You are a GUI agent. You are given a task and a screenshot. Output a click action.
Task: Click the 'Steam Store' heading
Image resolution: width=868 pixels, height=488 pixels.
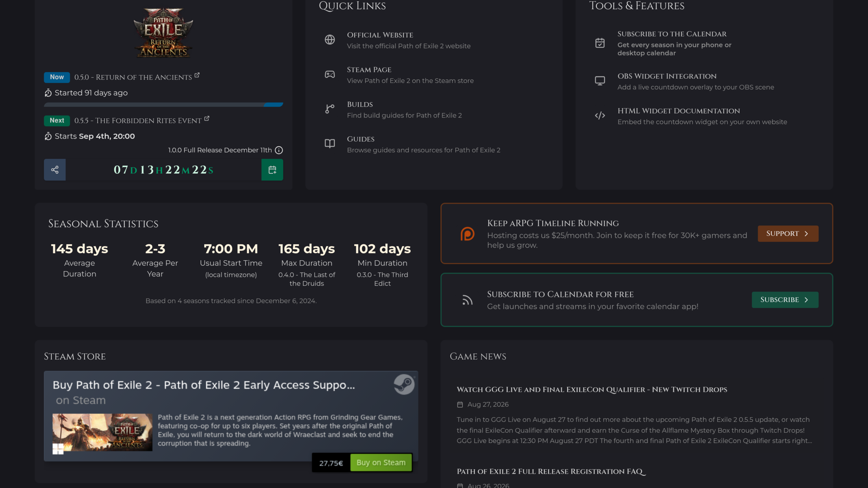pos(75,356)
